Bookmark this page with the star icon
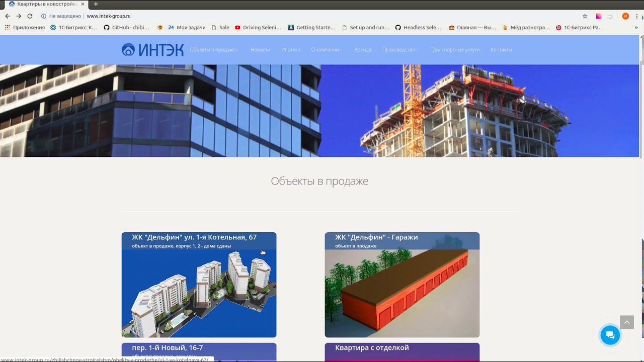Screen dimensions: 644x362 (x=585, y=16)
